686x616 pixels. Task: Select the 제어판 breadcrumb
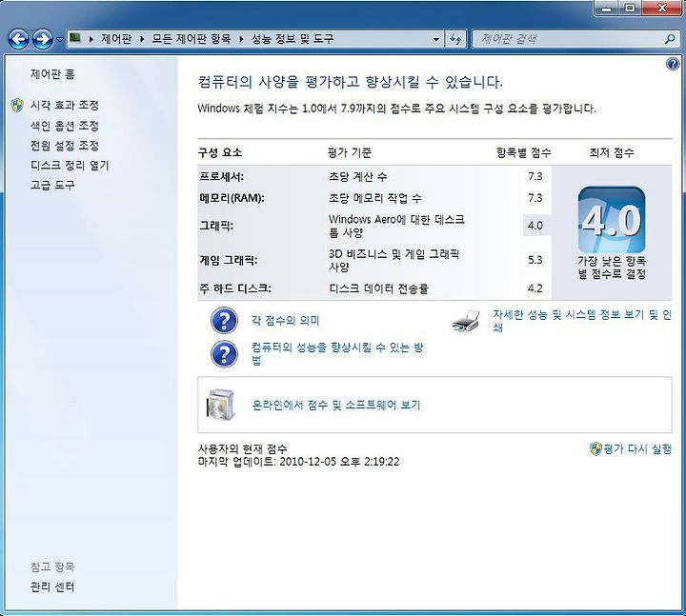(x=116, y=39)
